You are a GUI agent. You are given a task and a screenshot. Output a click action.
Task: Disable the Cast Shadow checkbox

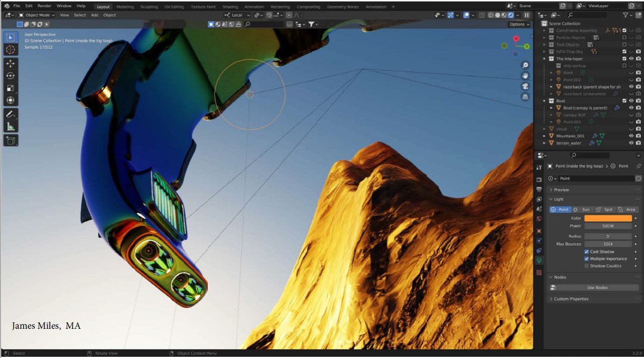(x=586, y=252)
